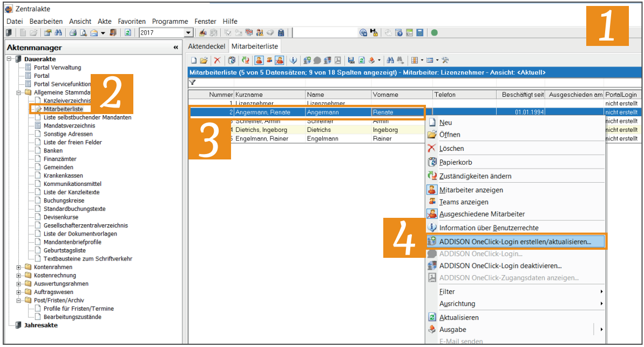Screen dimensions: 644x347
Task: Click the green circle status icon in main toolbar
Action: click(x=434, y=32)
